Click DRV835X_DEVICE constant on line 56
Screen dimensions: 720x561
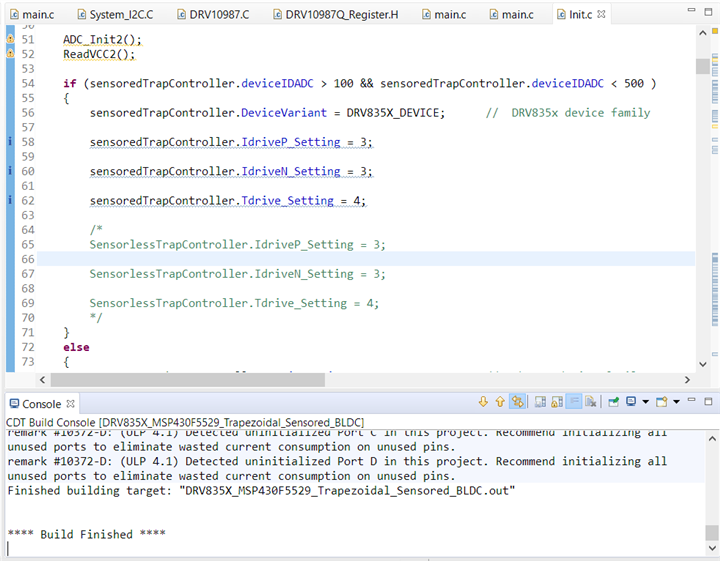(x=392, y=113)
